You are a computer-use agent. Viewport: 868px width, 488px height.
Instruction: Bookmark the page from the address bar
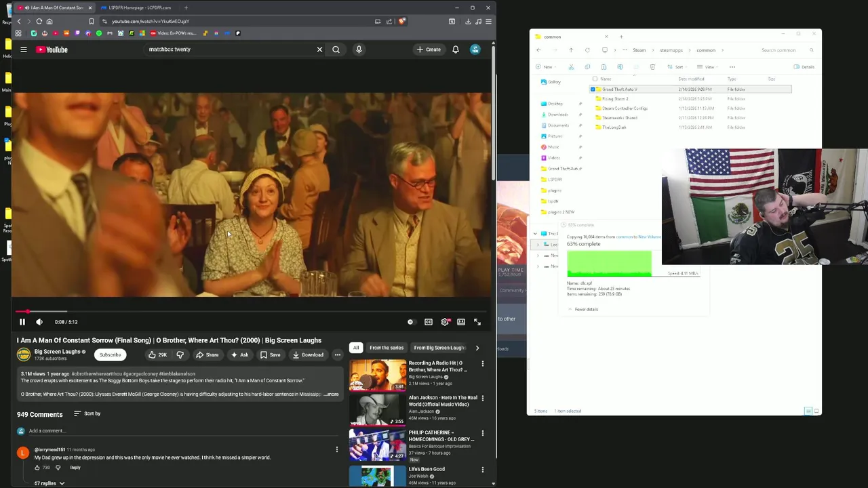92,21
